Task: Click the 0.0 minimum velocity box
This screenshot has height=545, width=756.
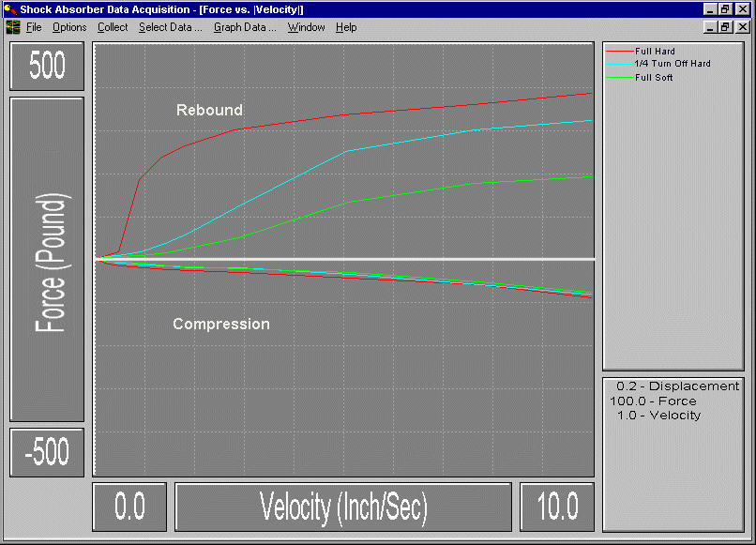Action: (129, 507)
